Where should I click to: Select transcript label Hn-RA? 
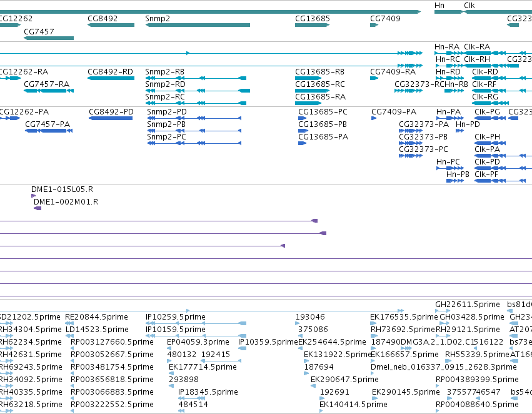pos(447,47)
